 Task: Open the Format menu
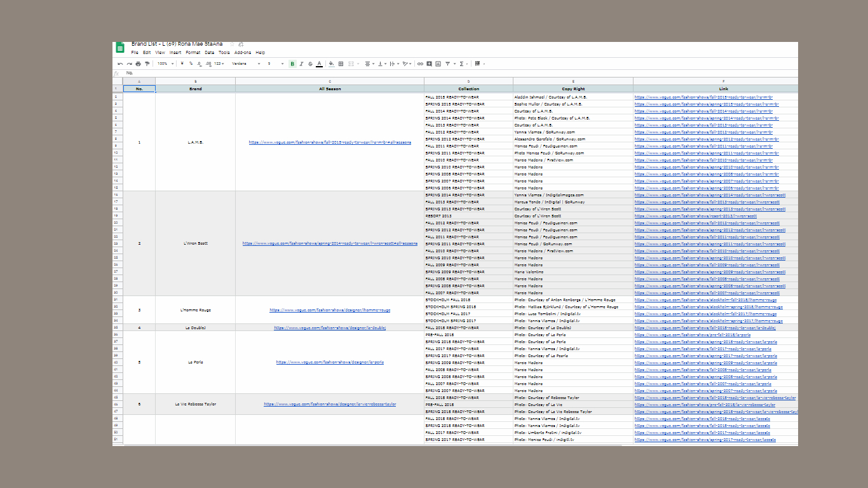pos(193,53)
